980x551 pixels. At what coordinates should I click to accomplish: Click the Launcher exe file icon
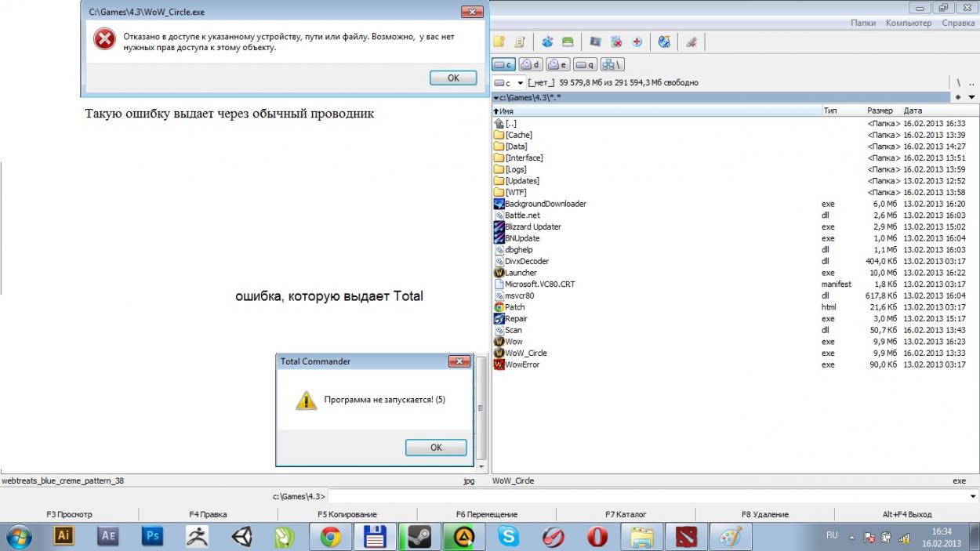tap(499, 273)
